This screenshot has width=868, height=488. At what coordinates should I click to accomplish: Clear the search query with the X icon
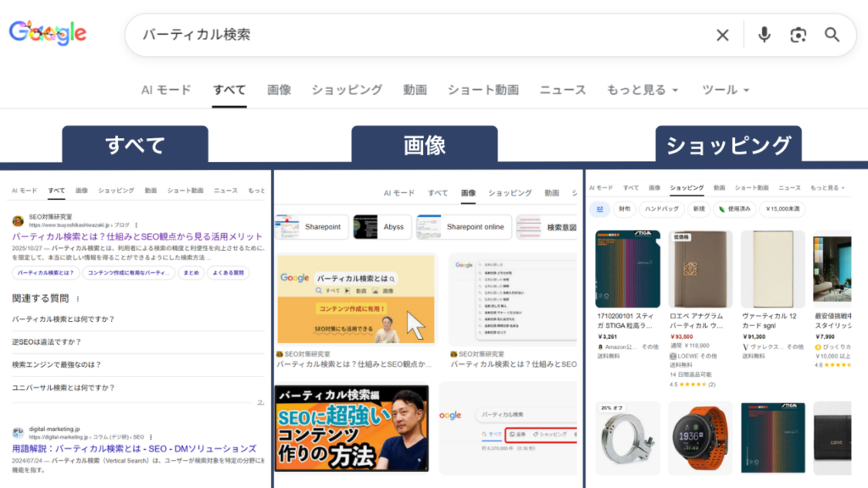click(x=722, y=35)
